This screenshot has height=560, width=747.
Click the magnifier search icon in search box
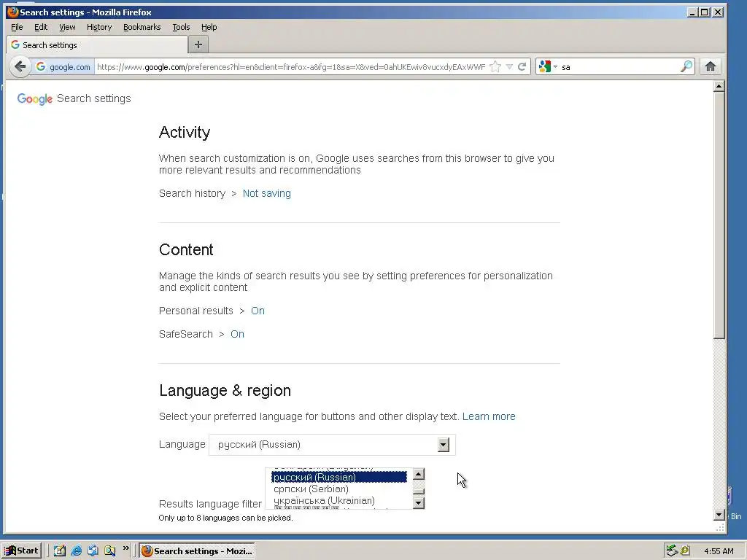[686, 66]
